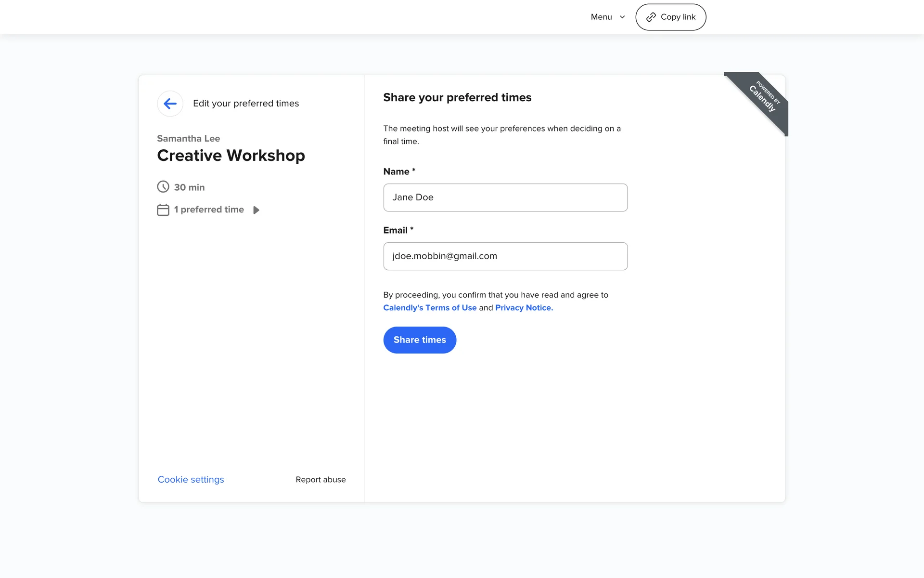924x578 pixels.
Task: Open the Menu dropdown
Action: click(602, 17)
